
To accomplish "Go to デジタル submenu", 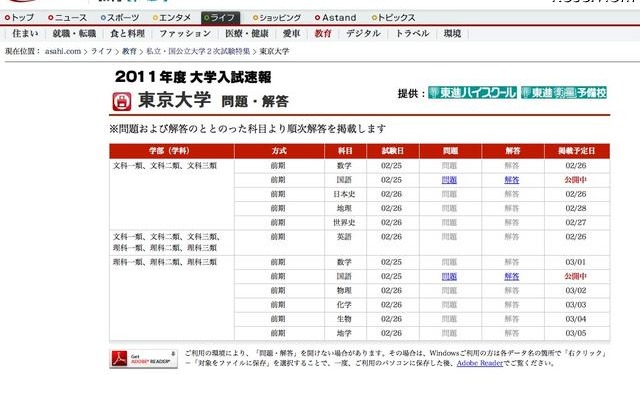I will (363, 33).
